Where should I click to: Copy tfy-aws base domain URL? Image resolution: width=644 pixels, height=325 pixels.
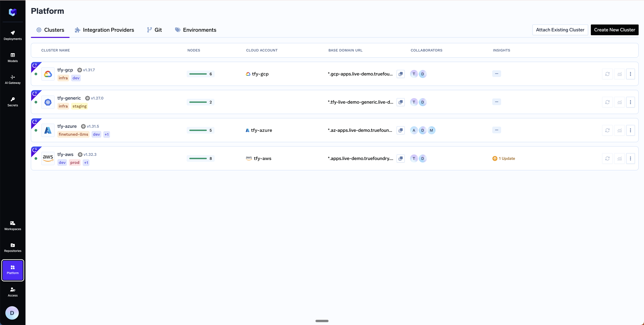tap(400, 158)
